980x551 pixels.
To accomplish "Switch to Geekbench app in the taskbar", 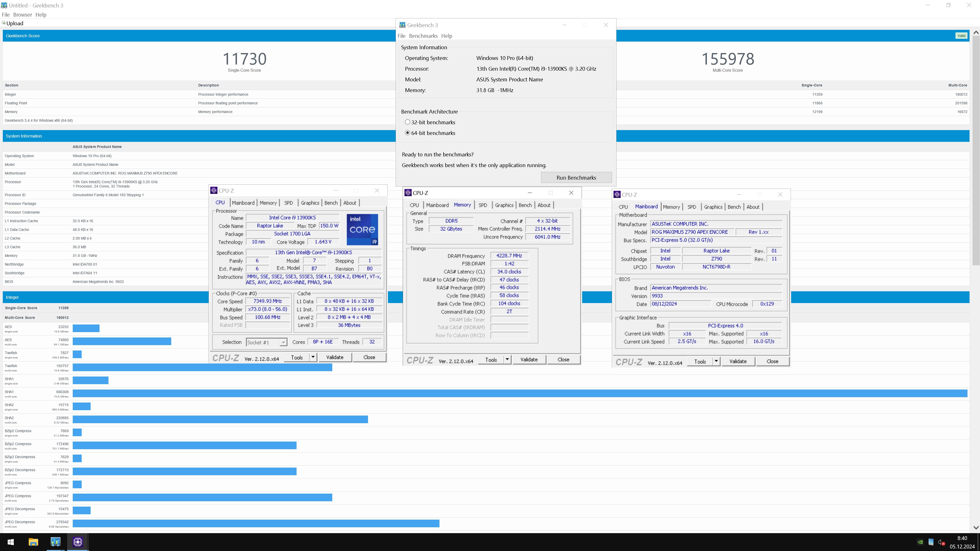I will click(x=56, y=542).
